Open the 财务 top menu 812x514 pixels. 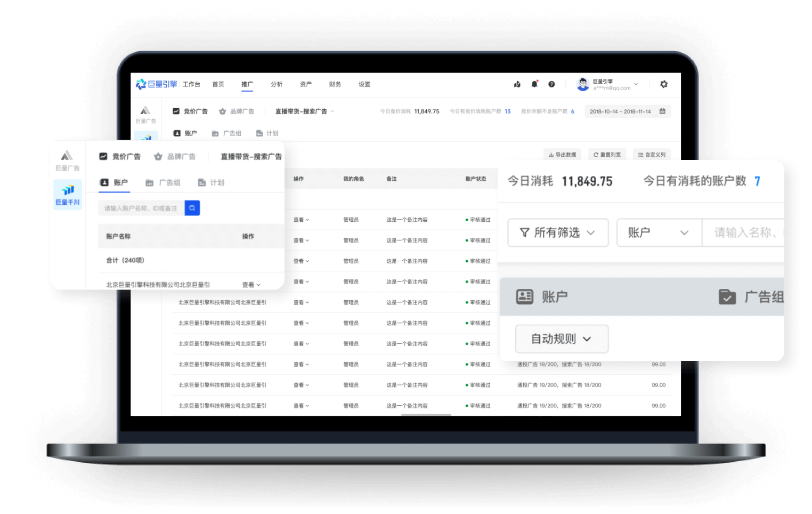point(335,84)
